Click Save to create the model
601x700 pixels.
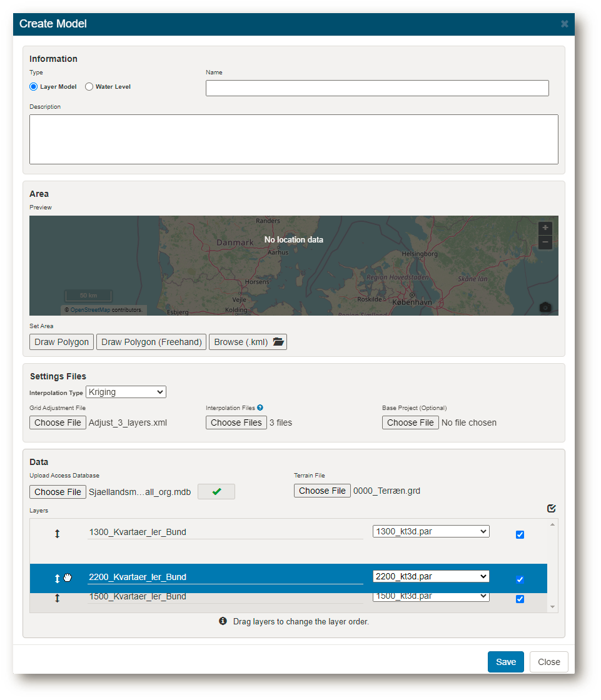pos(506,662)
